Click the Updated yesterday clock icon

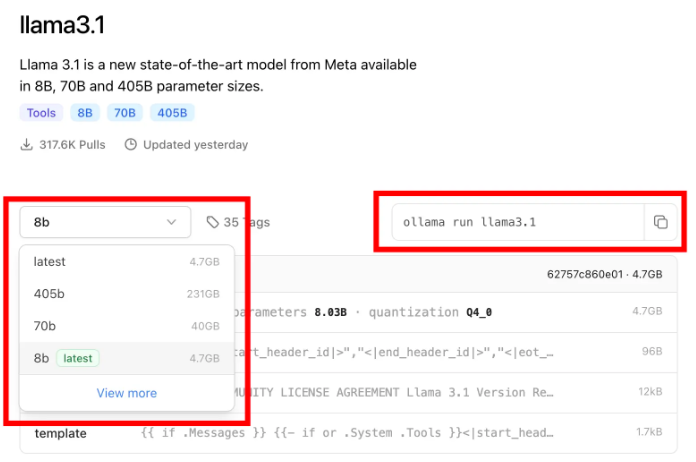point(130,145)
